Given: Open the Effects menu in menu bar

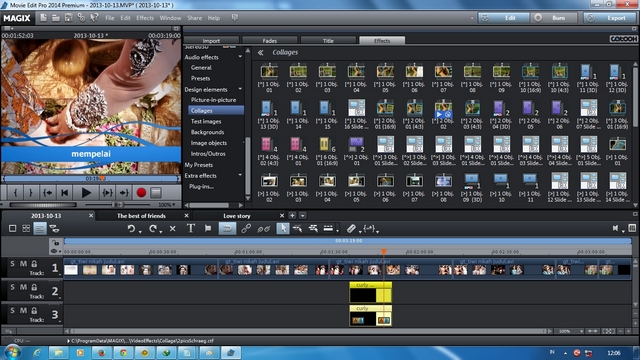Looking at the screenshot, I should pyautogui.click(x=145, y=18).
